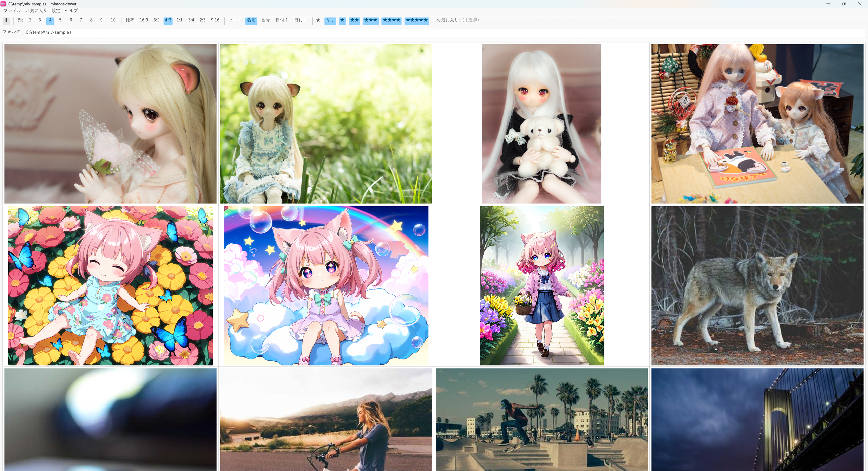Open the anime girl on cloud with rainbow thumbnail
Screen dimensions: 868x471
tap(326, 286)
